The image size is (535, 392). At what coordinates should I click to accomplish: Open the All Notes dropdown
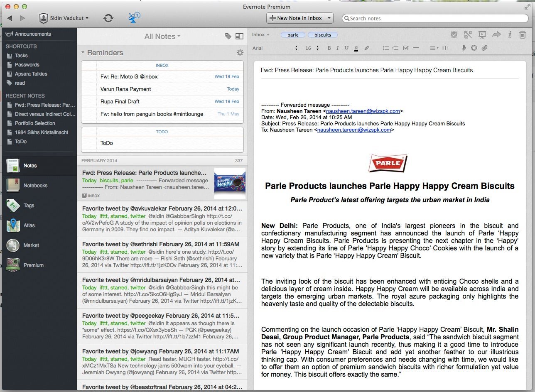[x=162, y=37]
